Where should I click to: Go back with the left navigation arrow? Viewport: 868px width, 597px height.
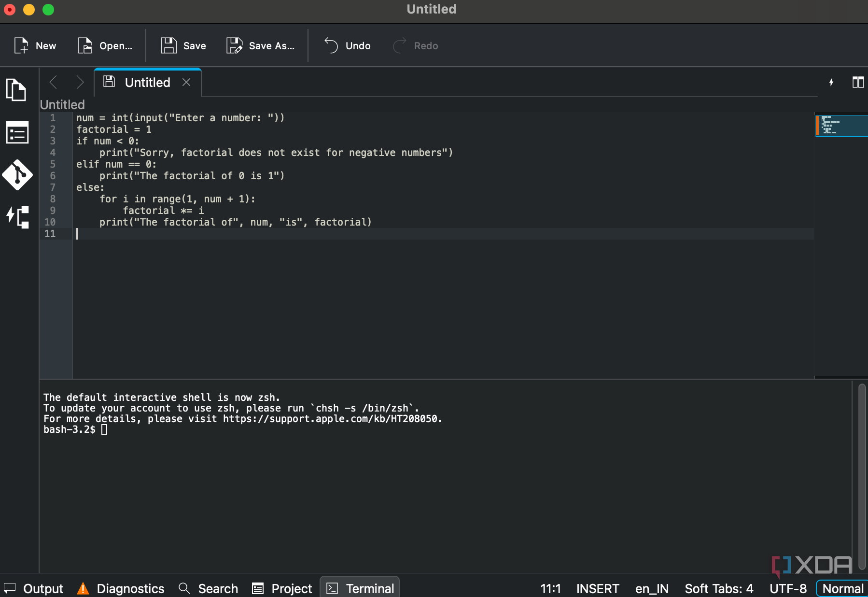coord(54,82)
